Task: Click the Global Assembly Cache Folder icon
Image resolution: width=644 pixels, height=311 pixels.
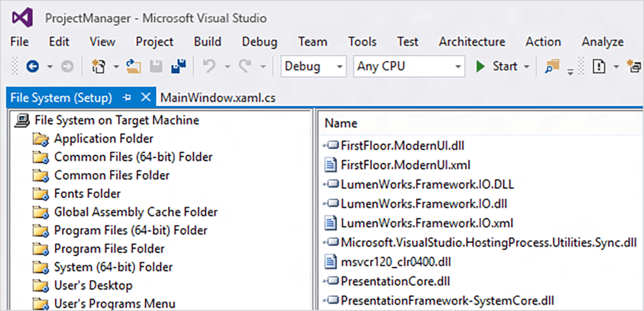Action: coord(42,212)
